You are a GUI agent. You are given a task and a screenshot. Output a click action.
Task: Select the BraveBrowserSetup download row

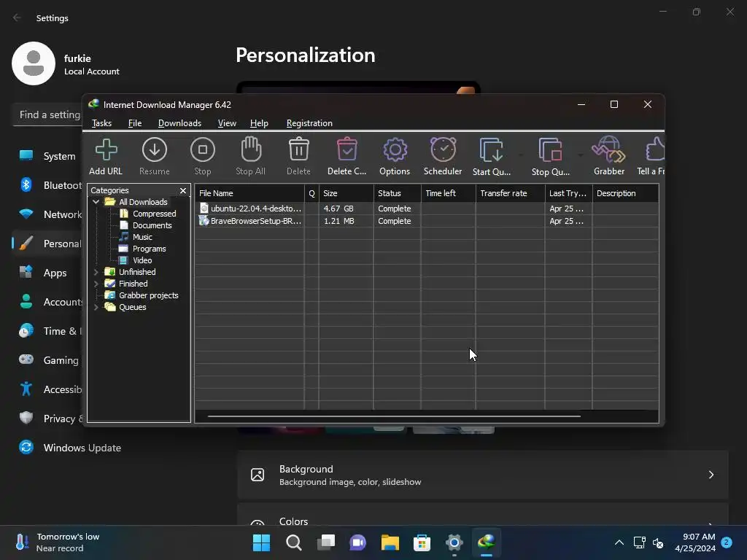[x=427, y=221]
